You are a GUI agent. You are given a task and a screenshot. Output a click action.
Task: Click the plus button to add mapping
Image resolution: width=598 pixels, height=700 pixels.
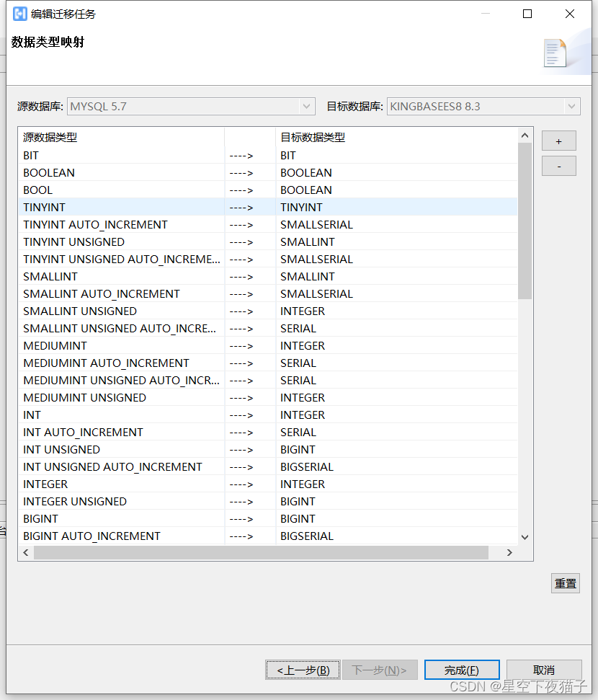point(558,141)
